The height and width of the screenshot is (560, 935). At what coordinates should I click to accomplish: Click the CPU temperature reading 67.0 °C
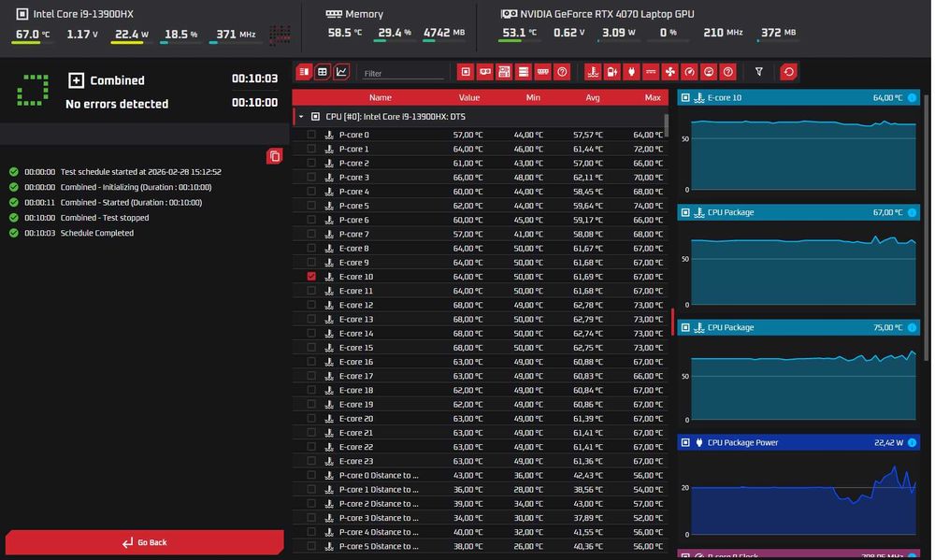pos(33,34)
